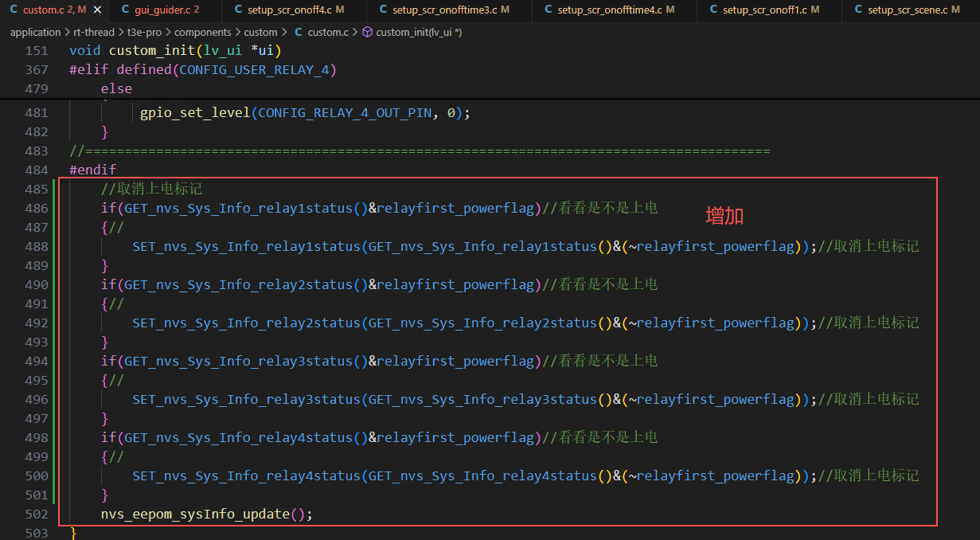Click the C icon on setup_scr_onoff4.c tab
The height and width of the screenshot is (540, 980).
click(x=240, y=10)
